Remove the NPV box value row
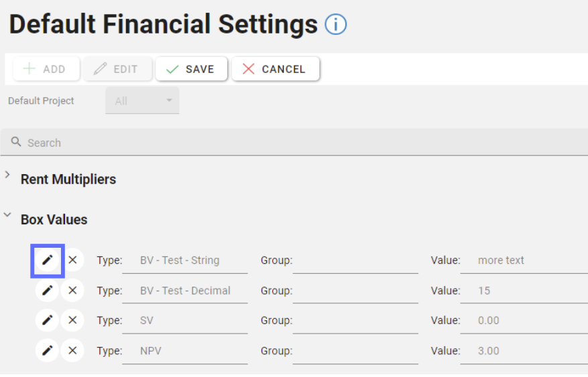 click(x=72, y=351)
